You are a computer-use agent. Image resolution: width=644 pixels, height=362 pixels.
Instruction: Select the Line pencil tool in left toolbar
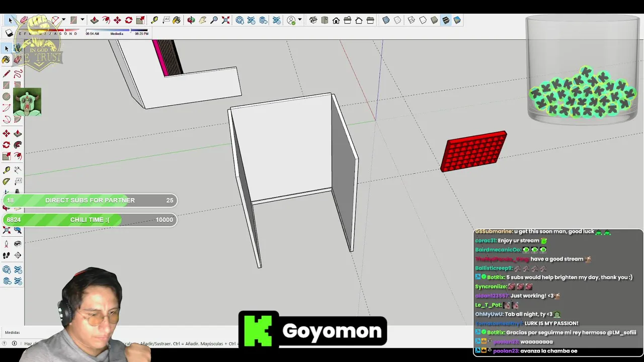pos(6,74)
